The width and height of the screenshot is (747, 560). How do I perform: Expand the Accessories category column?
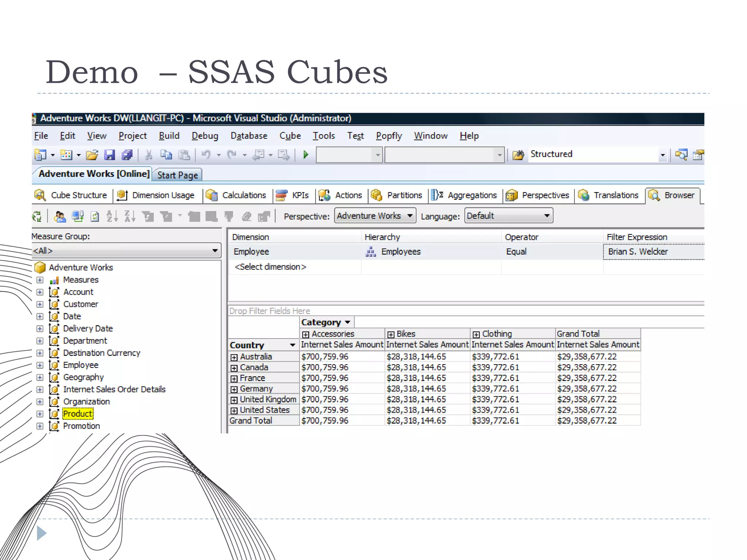[x=306, y=334]
